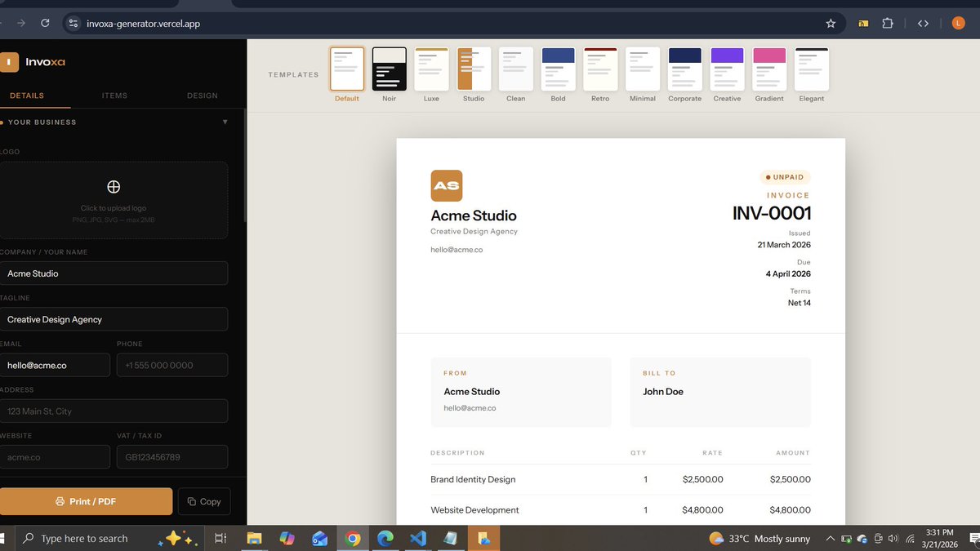The width and height of the screenshot is (980, 551).
Task: Click the INV-0001 invoice number
Action: pyautogui.click(x=772, y=213)
